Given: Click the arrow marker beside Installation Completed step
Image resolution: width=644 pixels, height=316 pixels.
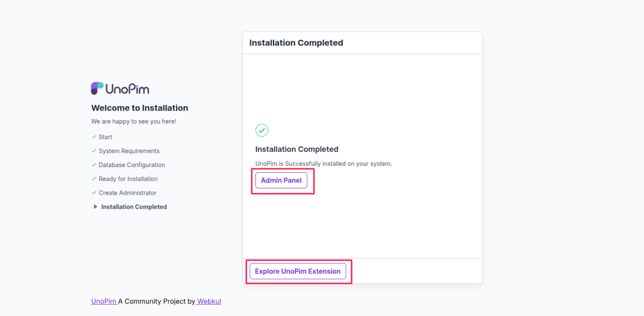Looking at the screenshot, I should [96, 207].
